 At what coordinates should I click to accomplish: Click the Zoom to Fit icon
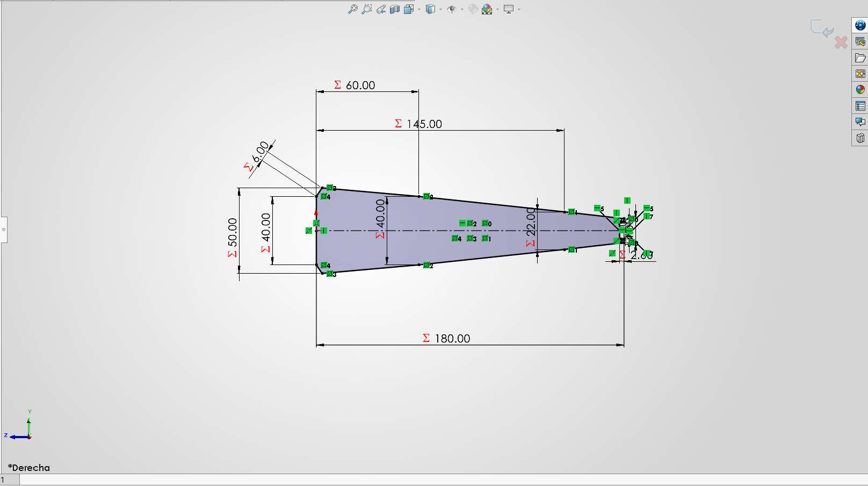pos(353,9)
